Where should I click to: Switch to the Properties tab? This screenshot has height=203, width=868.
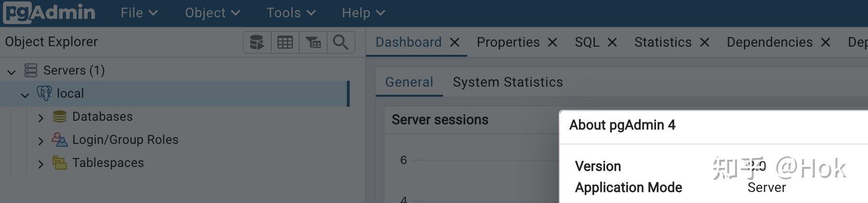coord(508,42)
